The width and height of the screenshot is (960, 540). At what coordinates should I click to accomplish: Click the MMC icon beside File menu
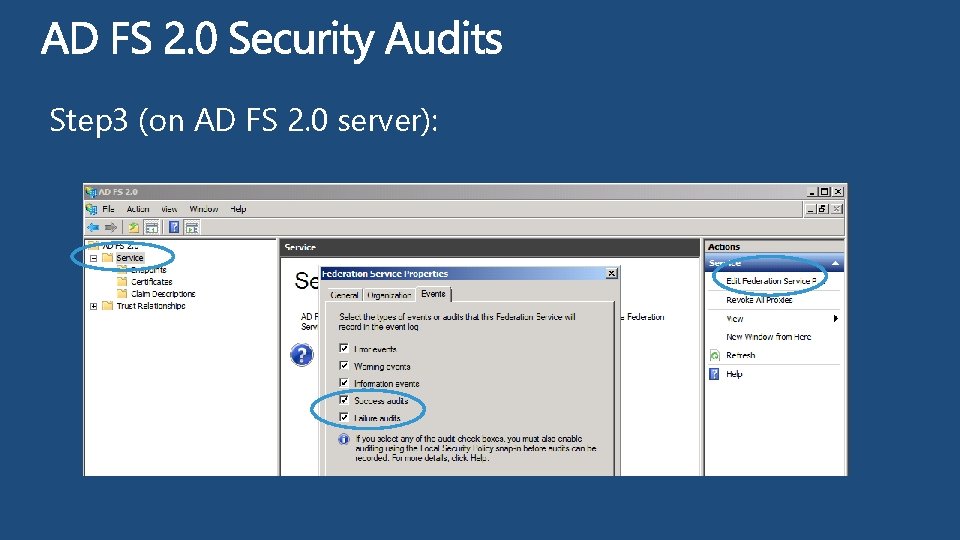click(x=92, y=209)
